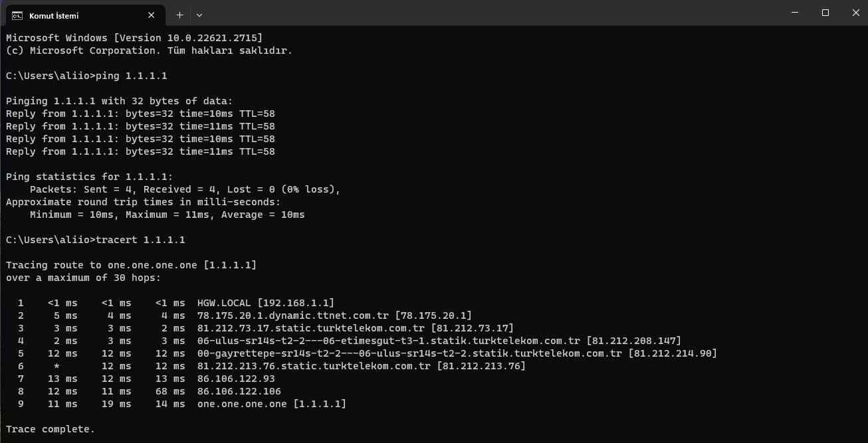This screenshot has height=443, width=868.
Task: Click the "Ping statistics for 1.1.1.1:" line
Action: click(89, 177)
